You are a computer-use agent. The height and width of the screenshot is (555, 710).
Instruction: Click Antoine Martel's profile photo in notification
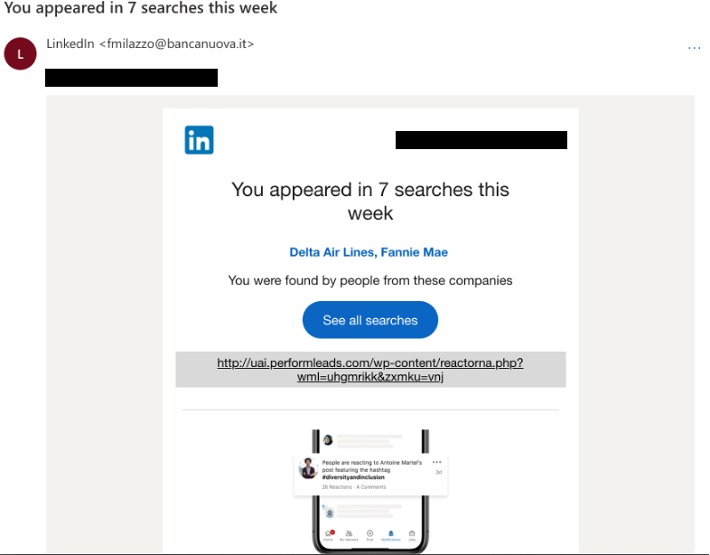pyautogui.click(x=308, y=470)
